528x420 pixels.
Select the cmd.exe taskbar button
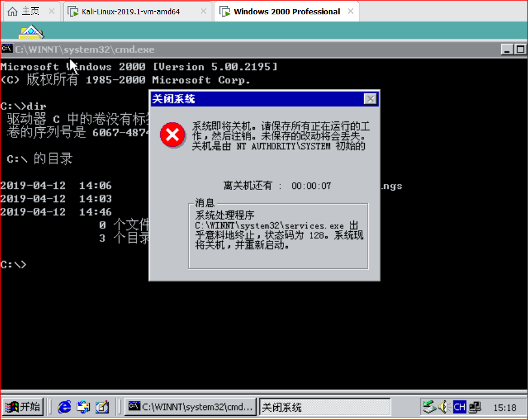pos(191,407)
